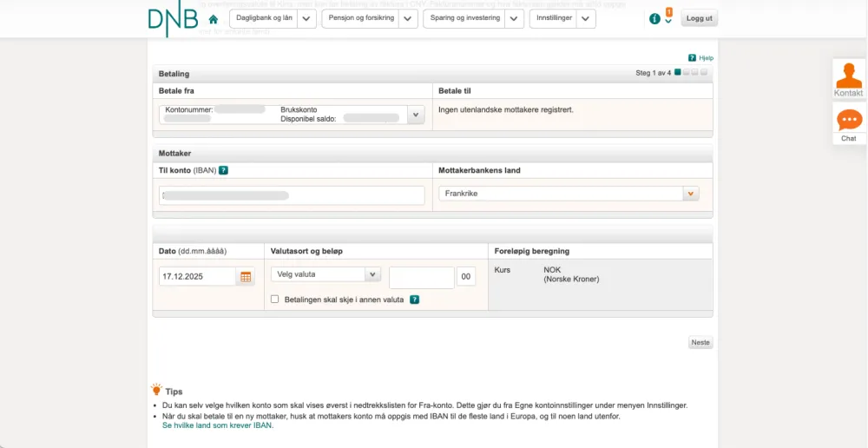The width and height of the screenshot is (868, 448).
Task: Open 'Se hvilke land som krever IBAN' link
Action: tap(218, 425)
